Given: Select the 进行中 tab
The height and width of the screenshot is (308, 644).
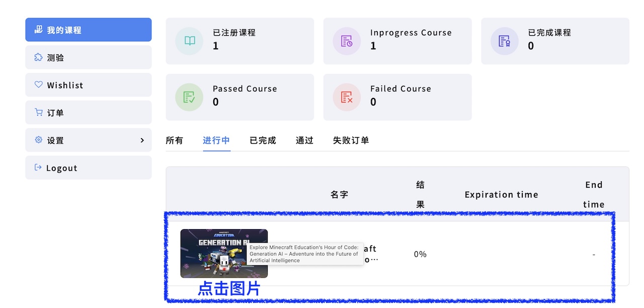Looking at the screenshot, I should pos(216,140).
